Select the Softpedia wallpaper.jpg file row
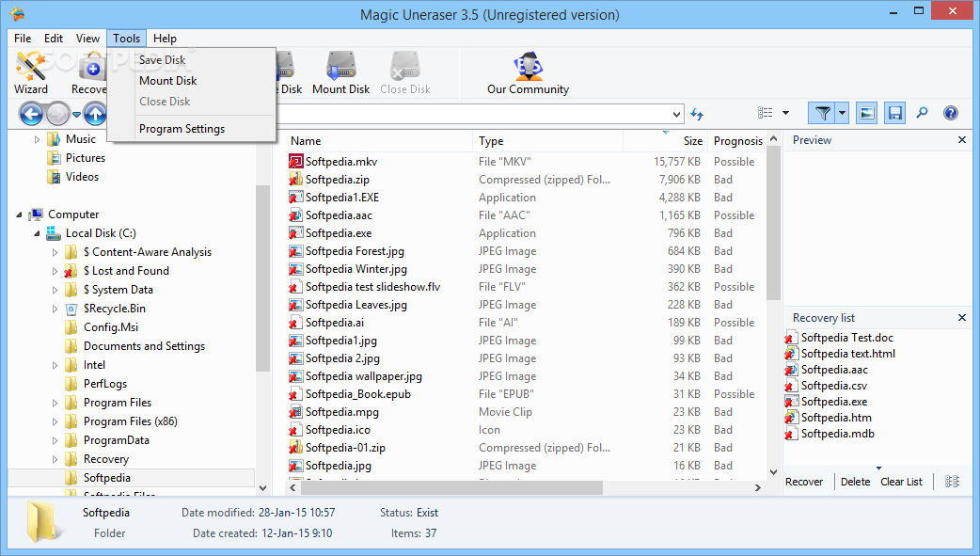980x556 pixels. coord(525,376)
